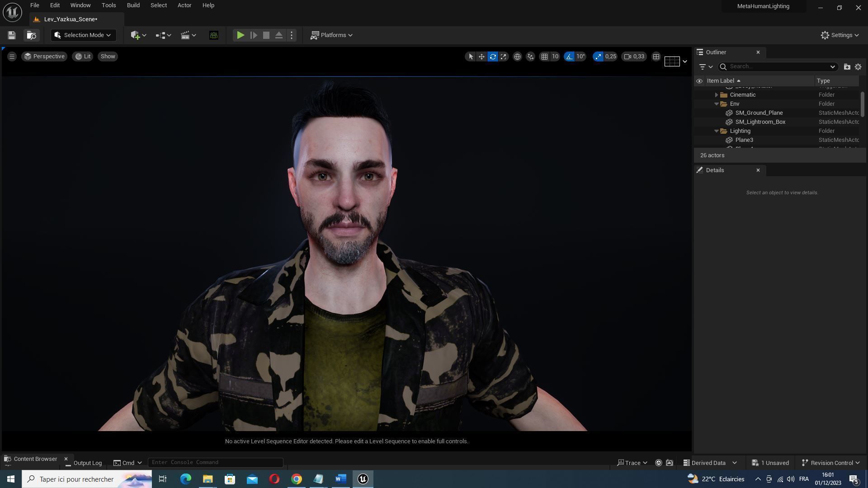The width and height of the screenshot is (868, 488).
Task: Open scale snap value 0,25 dropdown
Action: [611, 56]
